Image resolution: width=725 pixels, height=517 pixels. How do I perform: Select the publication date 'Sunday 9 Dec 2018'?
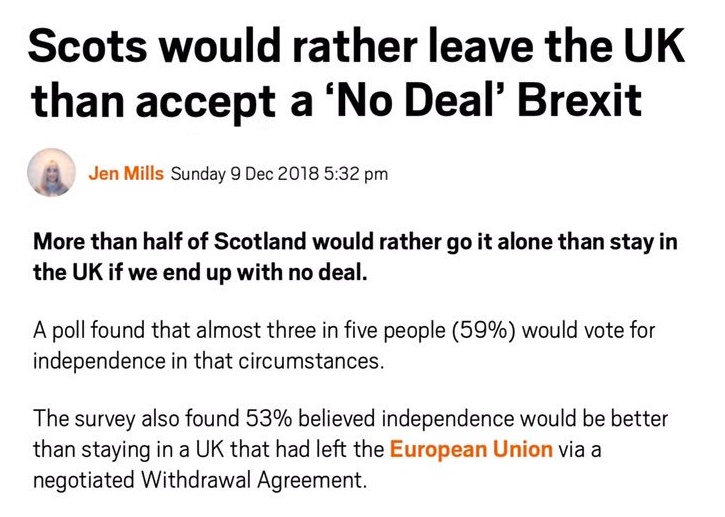point(245,174)
